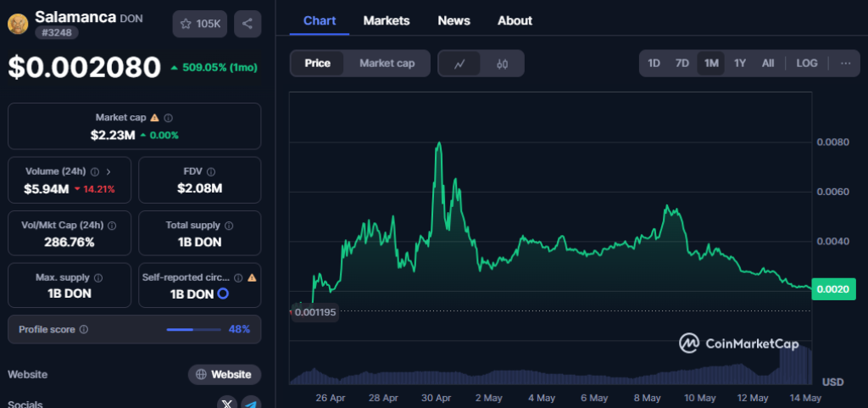Click the 0.0080 price axis label

point(833,143)
